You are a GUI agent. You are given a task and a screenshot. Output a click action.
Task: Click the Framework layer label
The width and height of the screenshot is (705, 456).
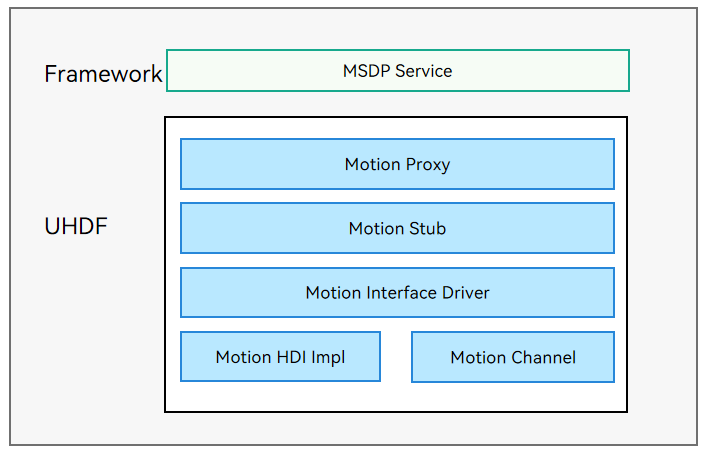click(x=103, y=74)
